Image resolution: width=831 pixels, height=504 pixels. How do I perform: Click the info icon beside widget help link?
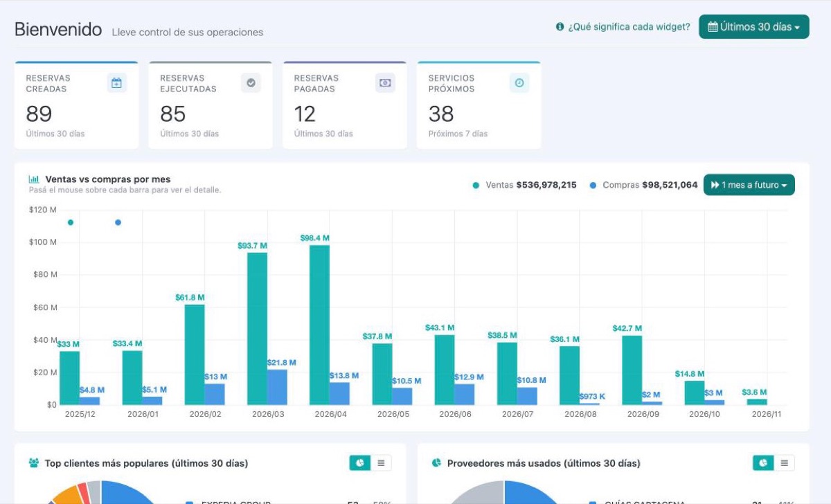pos(560,27)
